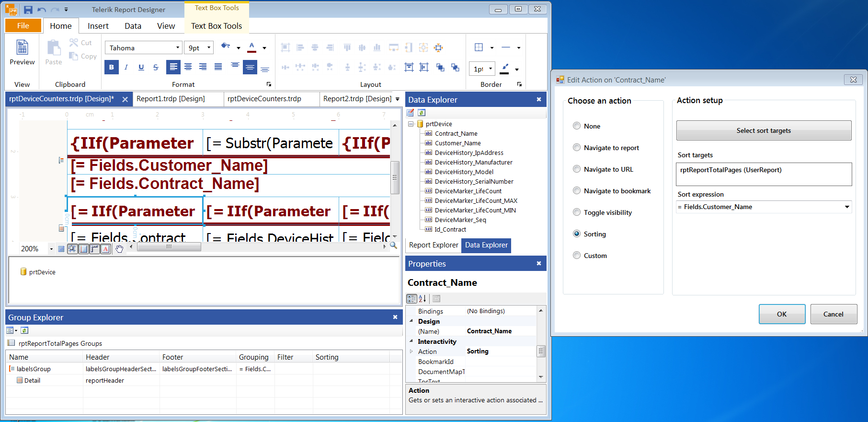Open the Tahoma font family dropdown
Viewport: 868px width, 422px height.
tap(178, 47)
